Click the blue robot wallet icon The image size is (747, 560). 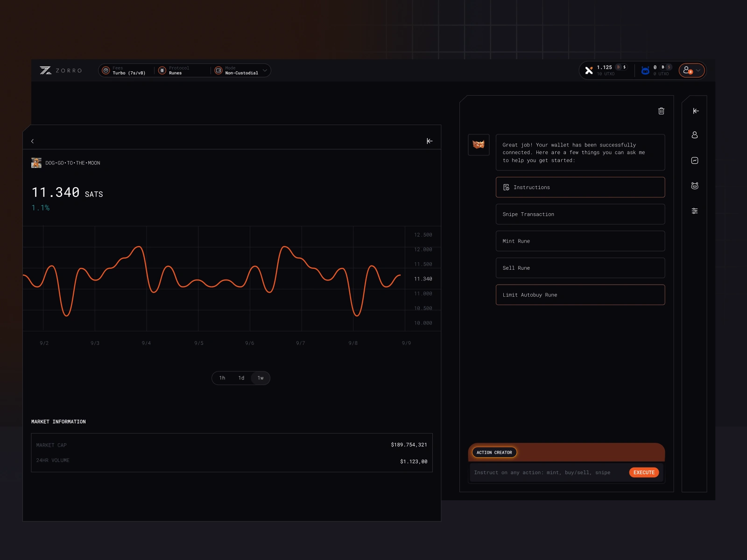point(645,70)
